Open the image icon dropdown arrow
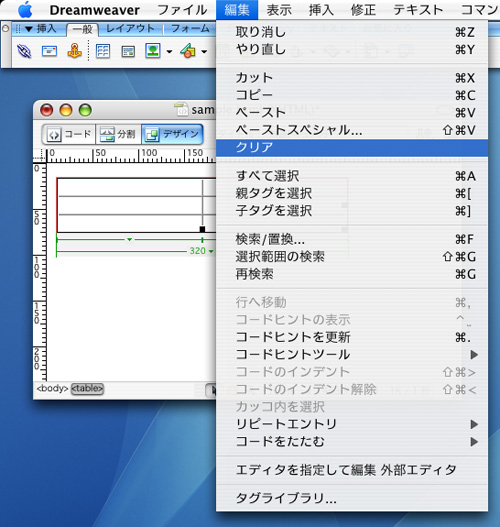 pyautogui.click(x=169, y=52)
